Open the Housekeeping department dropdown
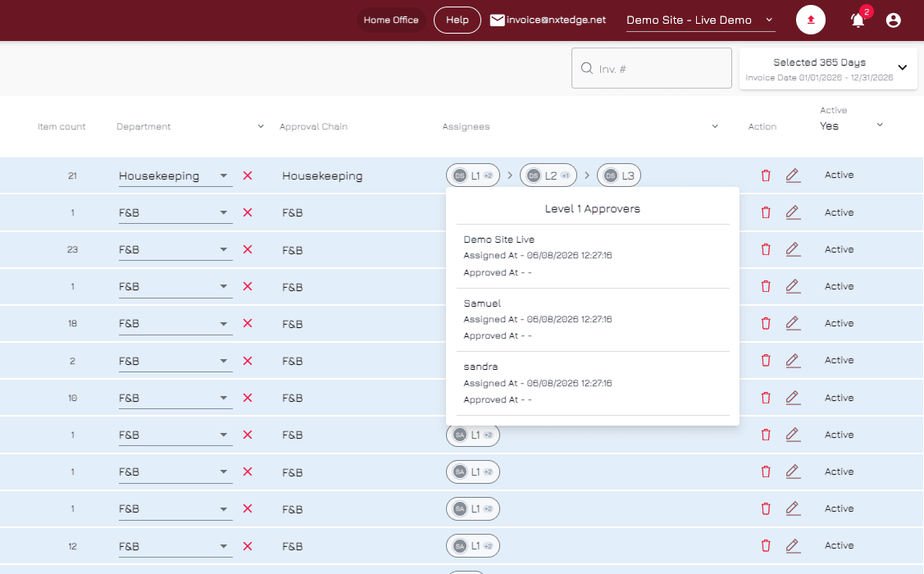Screen dimensions: 924x574 pyautogui.click(x=175, y=175)
